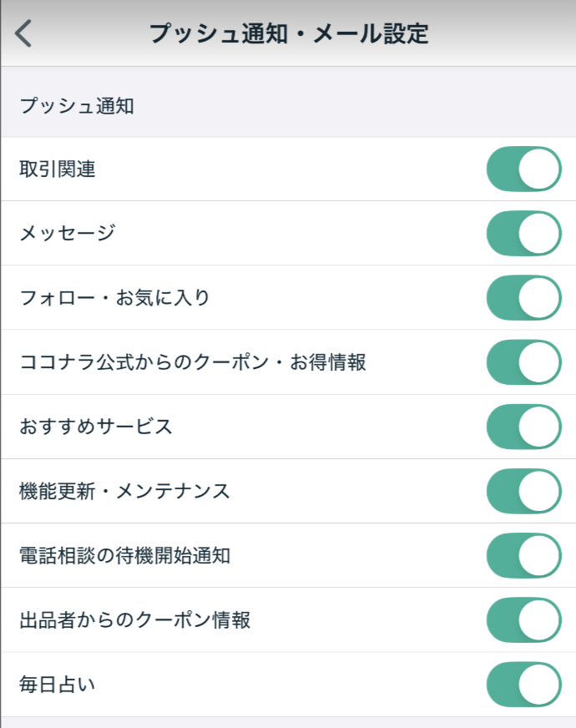576x728 pixels.
Task: Click the メッセージ row label
Action: 67,234
